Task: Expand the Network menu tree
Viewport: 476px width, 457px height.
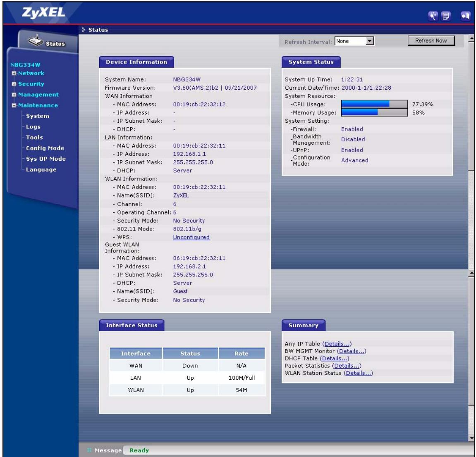Action: [14, 74]
